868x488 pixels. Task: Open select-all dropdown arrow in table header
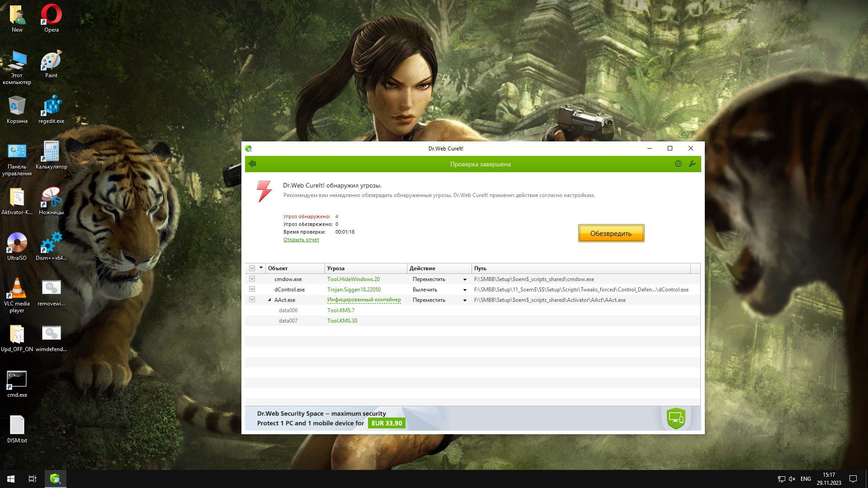coord(261,268)
